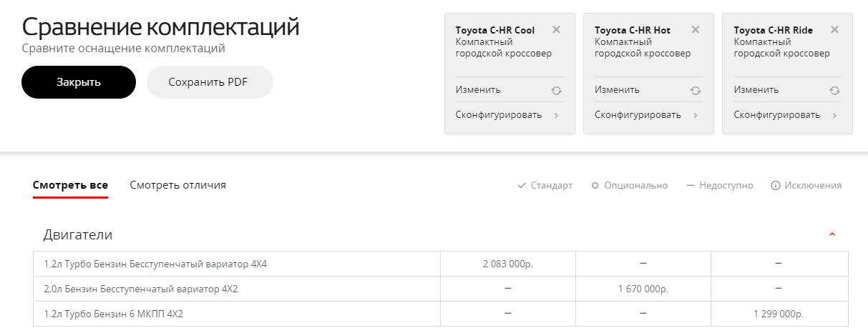The width and height of the screenshot is (868, 328).
Task: Click Сконфигурировать link for C-HR Ride
Action: tap(776, 115)
